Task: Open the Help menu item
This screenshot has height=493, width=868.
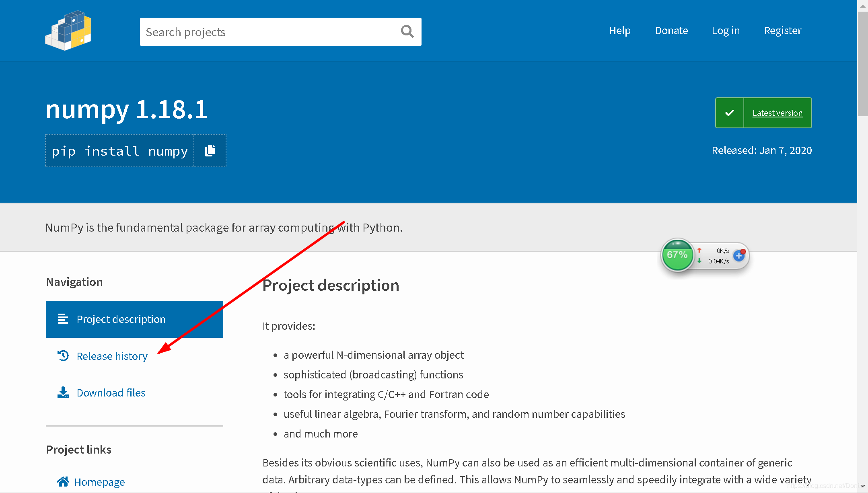Action: click(x=619, y=31)
